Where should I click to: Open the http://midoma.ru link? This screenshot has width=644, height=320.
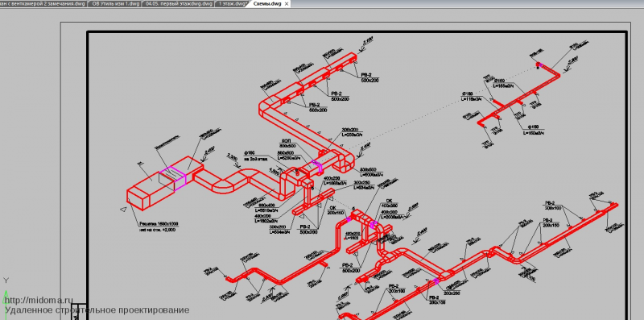39,301
